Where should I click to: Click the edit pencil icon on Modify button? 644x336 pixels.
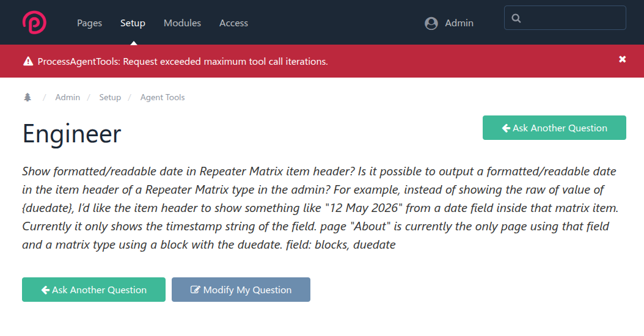point(195,290)
